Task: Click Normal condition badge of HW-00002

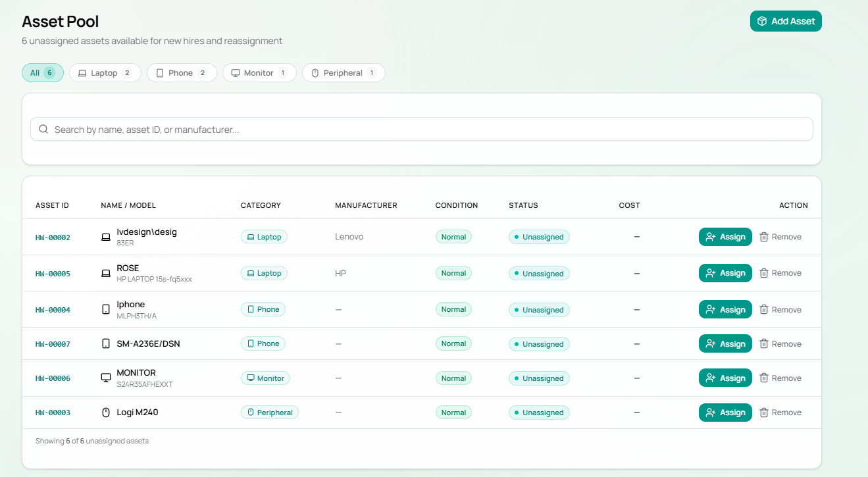Action: (453, 237)
